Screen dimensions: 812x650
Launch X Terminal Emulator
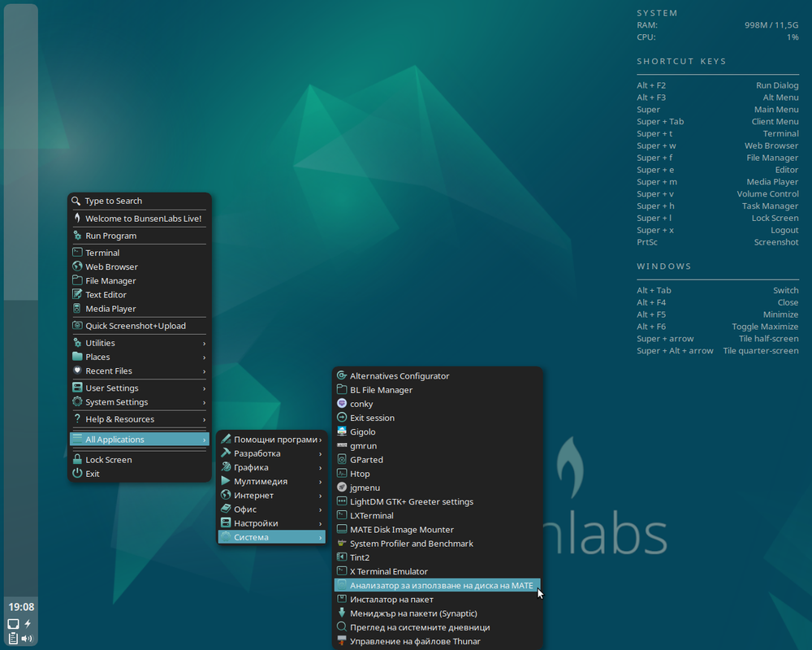click(x=438, y=571)
